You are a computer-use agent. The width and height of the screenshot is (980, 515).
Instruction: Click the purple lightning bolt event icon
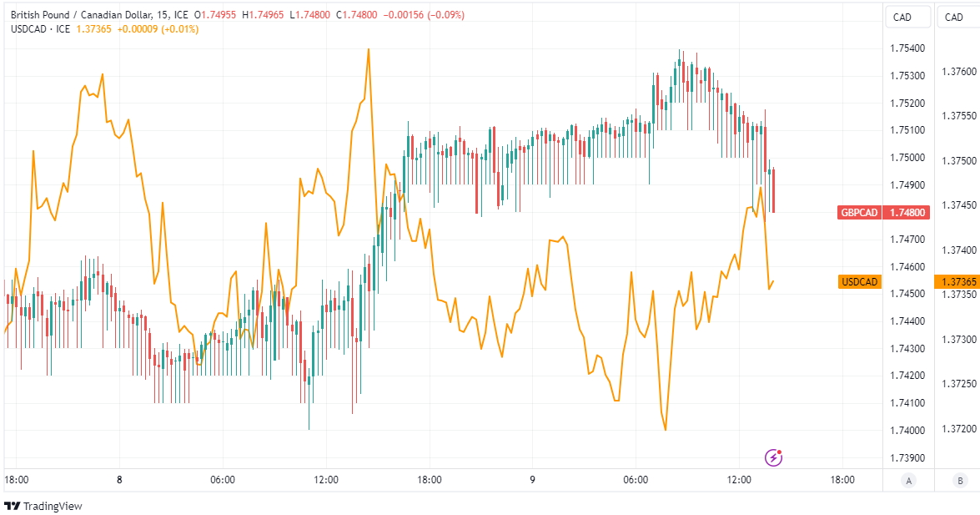coord(774,457)
